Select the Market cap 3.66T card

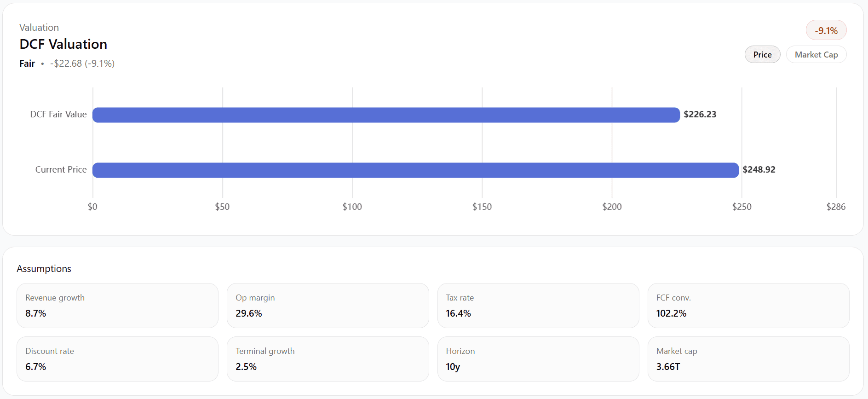(748, 359)
